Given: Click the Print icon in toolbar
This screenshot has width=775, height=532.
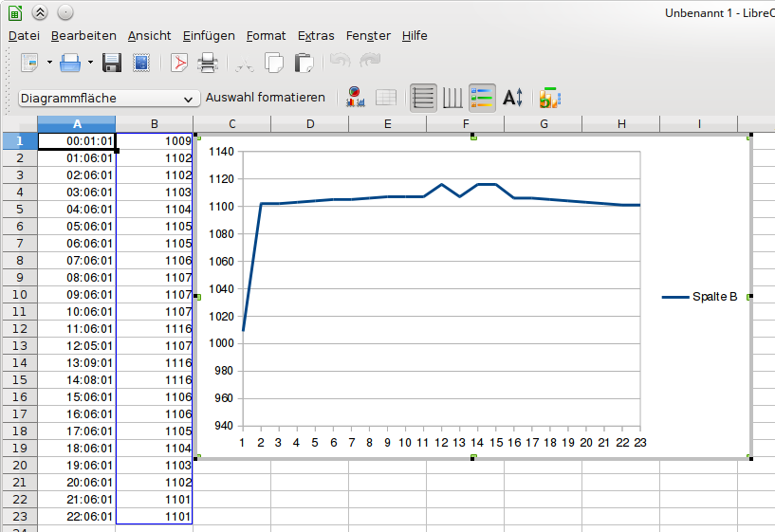Looking at the screenshot, I should click(208, 64).
